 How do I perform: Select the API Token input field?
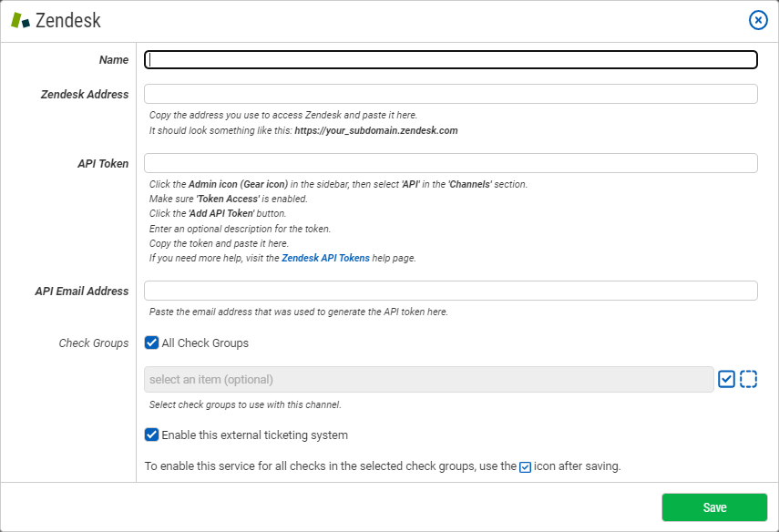click(x=451, y=163)
